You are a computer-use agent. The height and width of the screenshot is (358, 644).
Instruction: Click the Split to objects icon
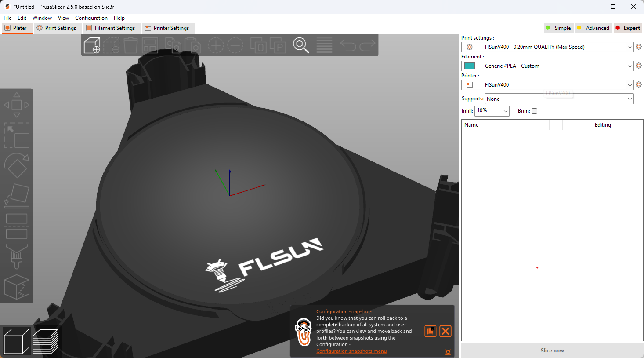[258, 45]
